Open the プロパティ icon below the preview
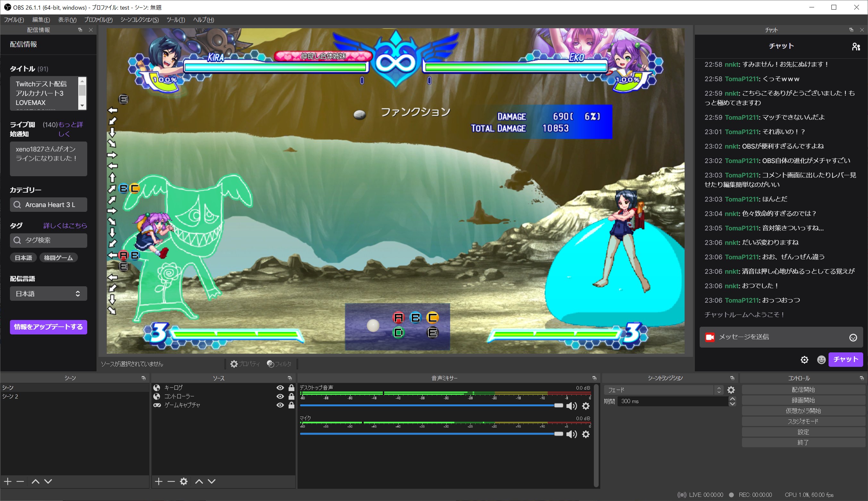The height and width of the screenshot is (501, 868). [x=234, y=364]
